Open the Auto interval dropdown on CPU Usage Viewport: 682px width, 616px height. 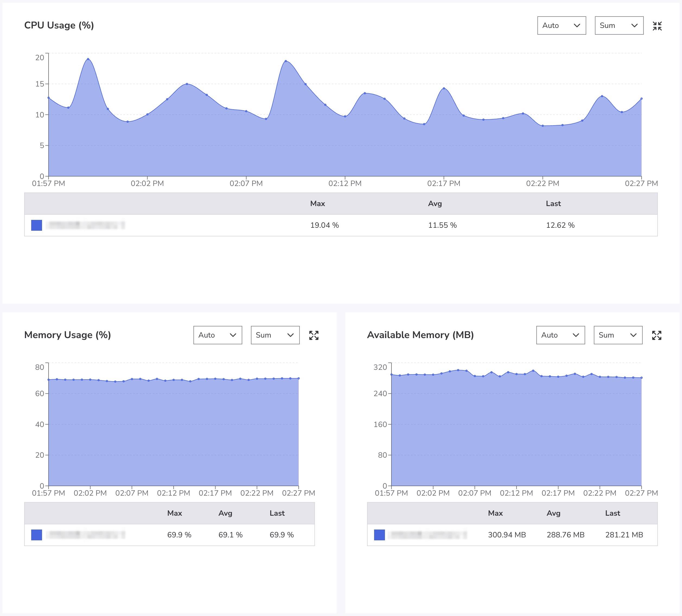pos(562,25)
